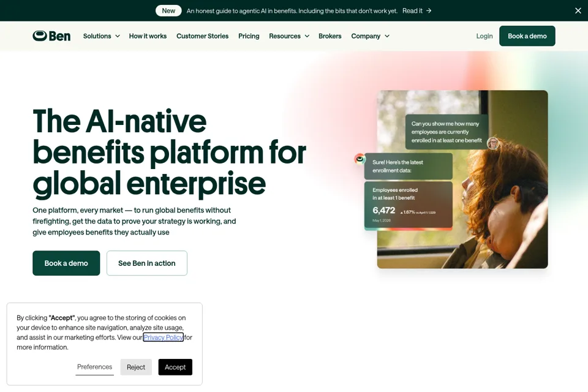Open the How it works page
Viewport: 588px width, 392px height.
[148, 36]
